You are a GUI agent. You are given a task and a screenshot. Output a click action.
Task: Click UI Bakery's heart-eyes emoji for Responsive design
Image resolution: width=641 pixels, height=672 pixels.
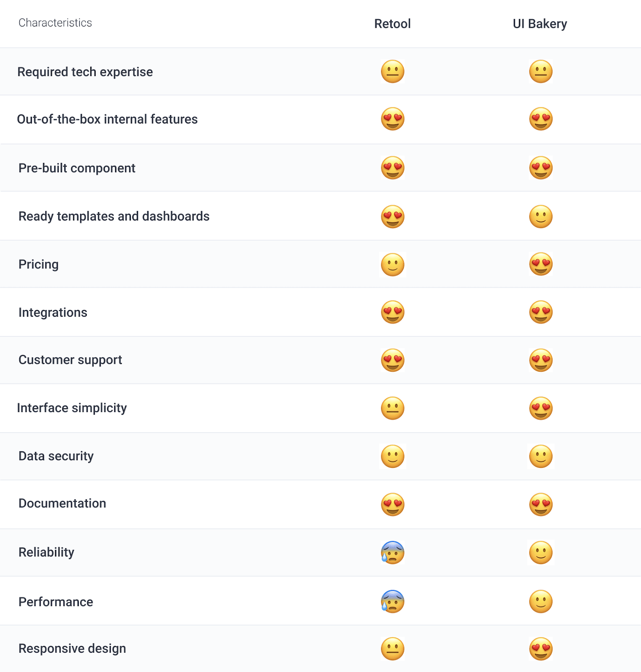(x=541, y=649)
